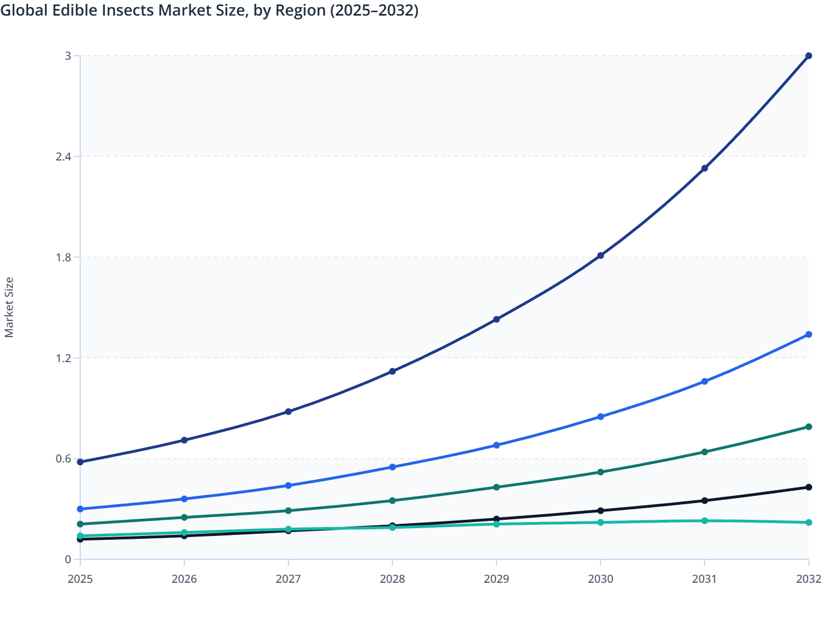840x624 pixels.
Task: Click the green line's 2030 data point
Action: (x=600, y=472)
